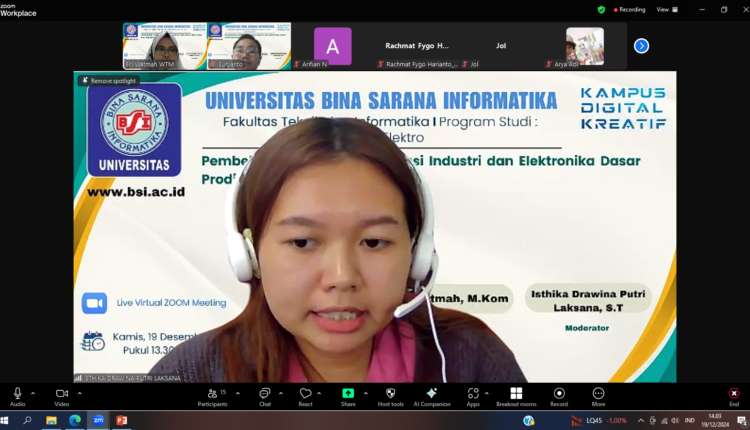Select Arfian N's avatar tile
The width and height of the screenshot is (750, 430).
point(333,46)
